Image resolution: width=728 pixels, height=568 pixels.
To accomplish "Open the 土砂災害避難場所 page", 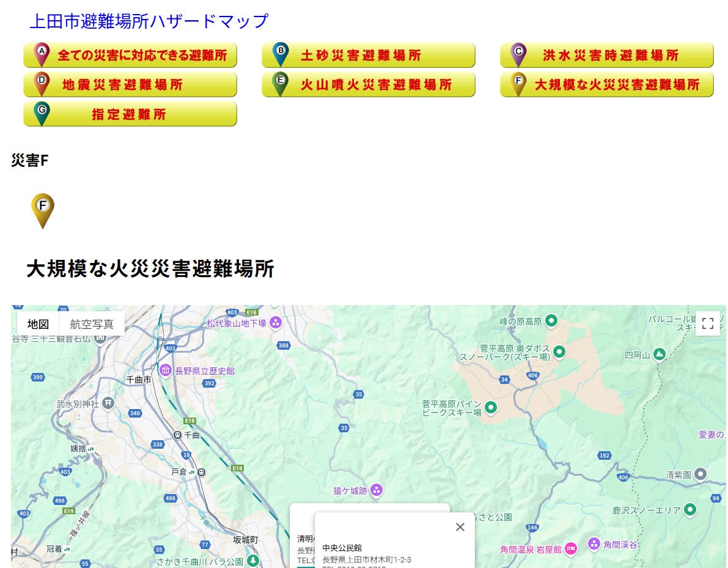I will [x=369, y=54].
